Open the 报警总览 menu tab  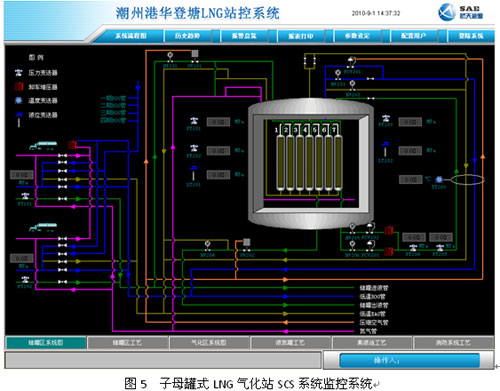[x=244, y=36]
